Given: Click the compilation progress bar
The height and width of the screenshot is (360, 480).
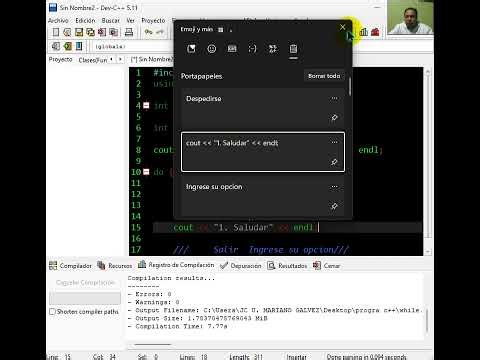Looking at the screenshot, I should pyautogui.click(x=85, y=298).
